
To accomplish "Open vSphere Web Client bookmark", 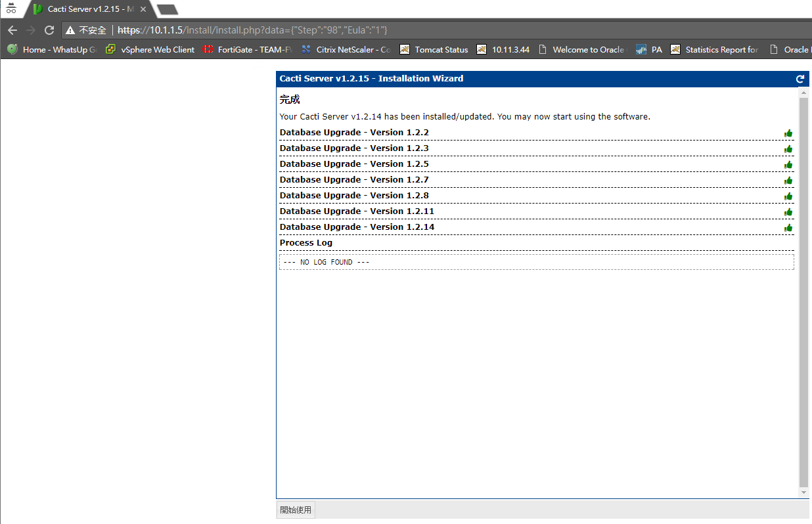I will (150, 49).
